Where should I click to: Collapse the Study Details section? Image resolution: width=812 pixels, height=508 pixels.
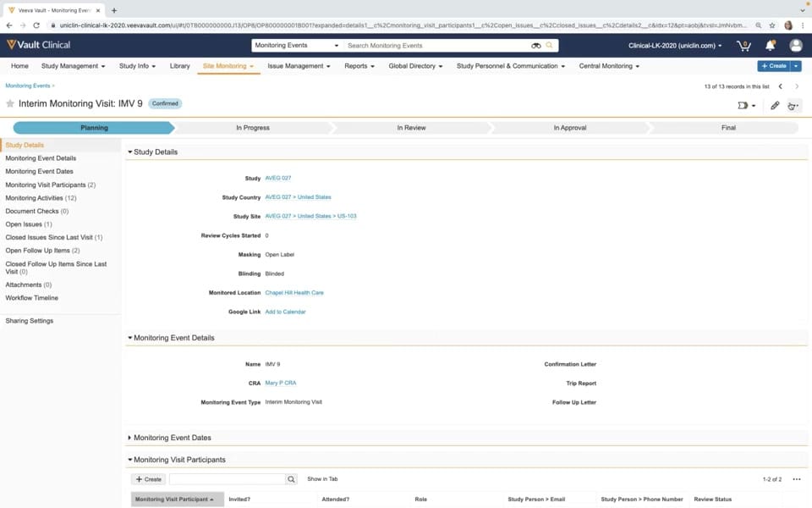click(x=130, y=152)
